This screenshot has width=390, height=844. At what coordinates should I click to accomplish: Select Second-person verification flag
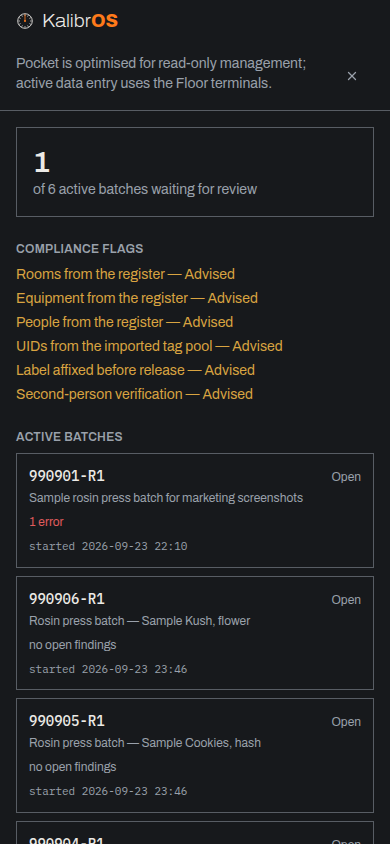[x=134, y=395]
